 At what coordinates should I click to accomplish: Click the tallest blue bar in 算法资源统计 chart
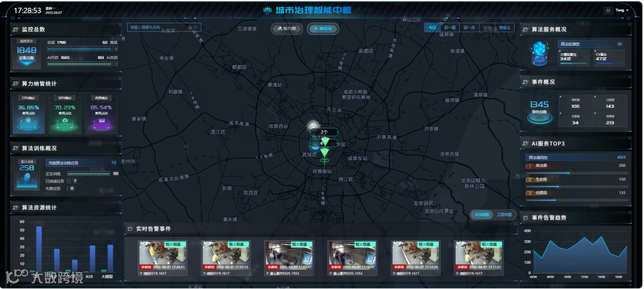pyautogui.click(x=39, y=249)
